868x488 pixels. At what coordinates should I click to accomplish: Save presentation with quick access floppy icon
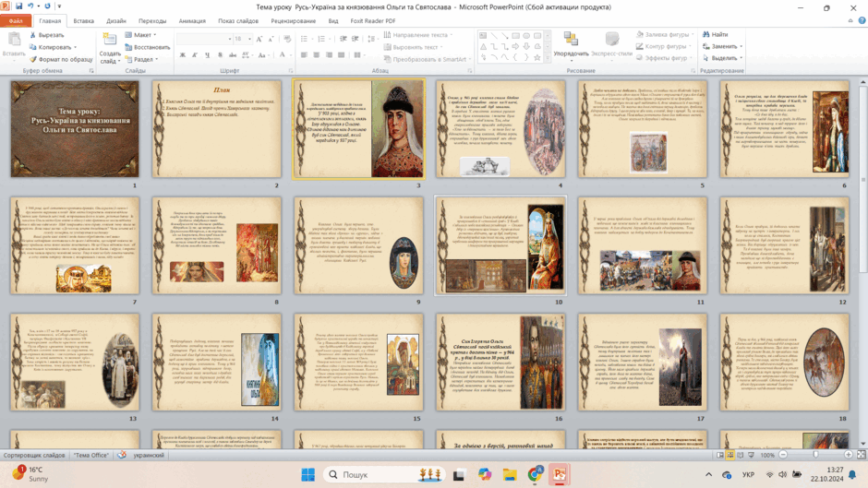point(18,6)
